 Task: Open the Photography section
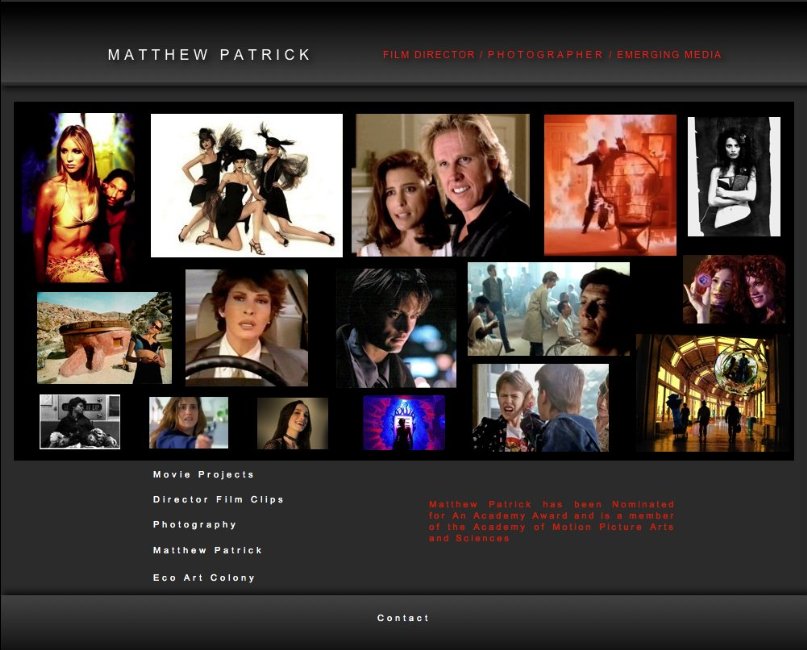195,525
